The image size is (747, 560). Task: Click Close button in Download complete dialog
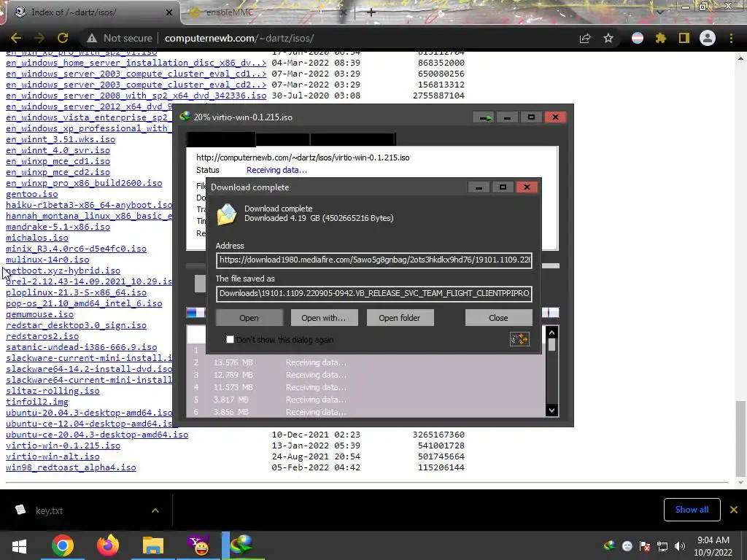coord(498,318)
